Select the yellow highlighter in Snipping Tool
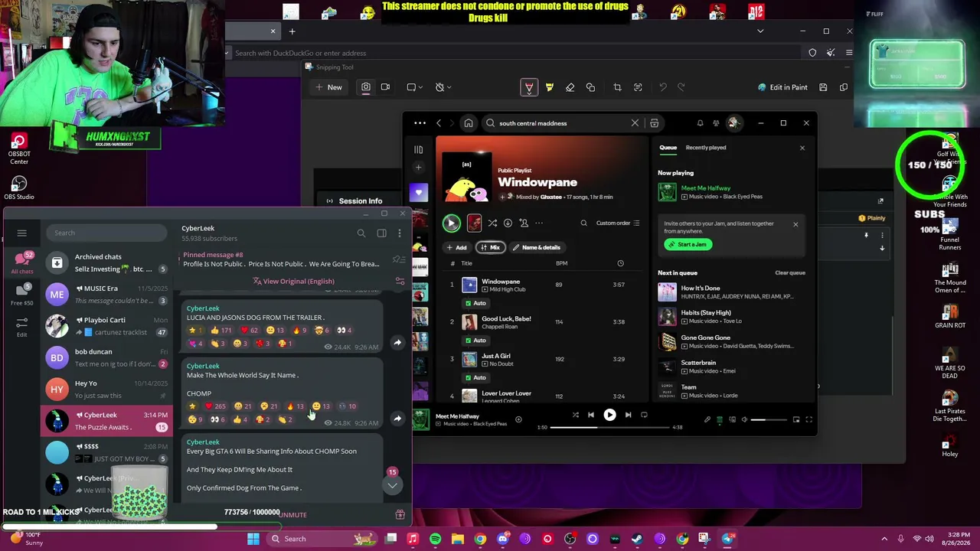The image size is (980, 551). pos(550,87)
